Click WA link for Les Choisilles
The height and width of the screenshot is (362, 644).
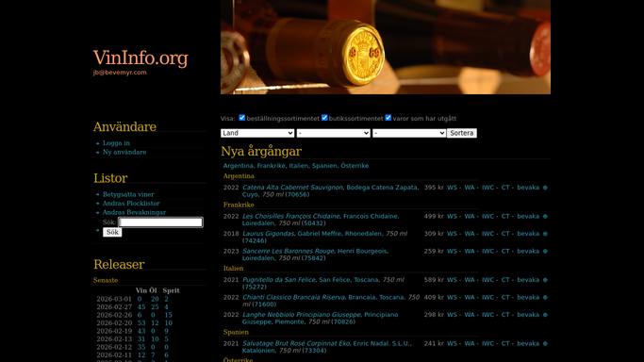[x=470, y=216]
